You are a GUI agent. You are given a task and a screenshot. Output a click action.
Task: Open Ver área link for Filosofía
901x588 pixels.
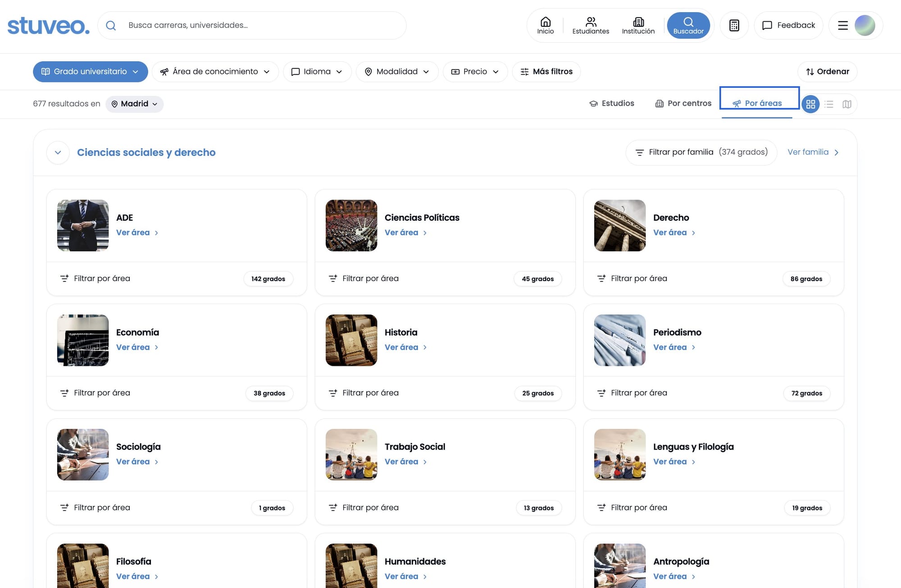(x=137, y=576)
